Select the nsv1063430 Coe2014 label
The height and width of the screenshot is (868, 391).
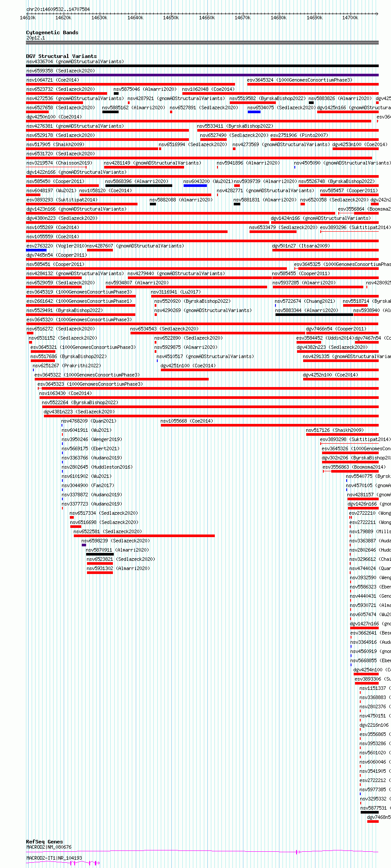point(66,393)
